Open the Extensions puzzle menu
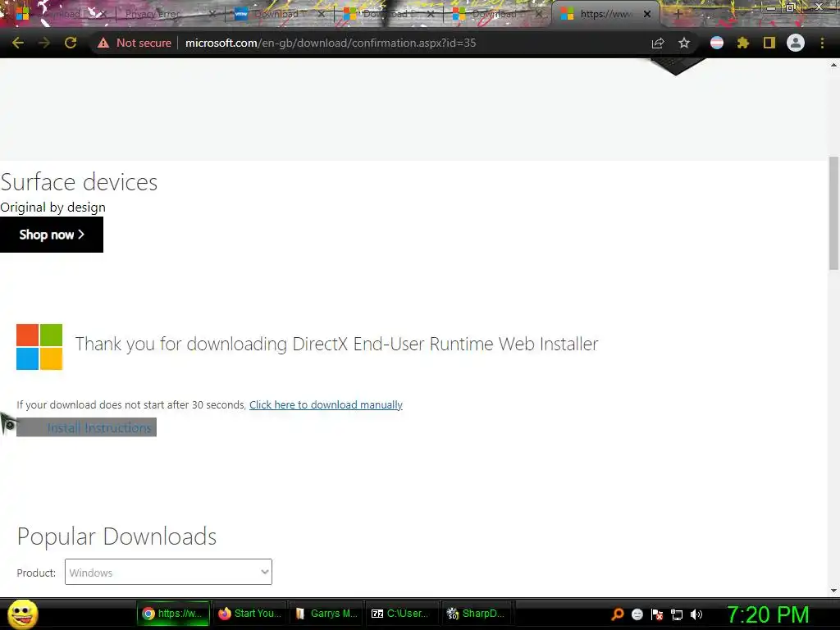Viewport: 840px width, 630px height. tap(743, 43)
